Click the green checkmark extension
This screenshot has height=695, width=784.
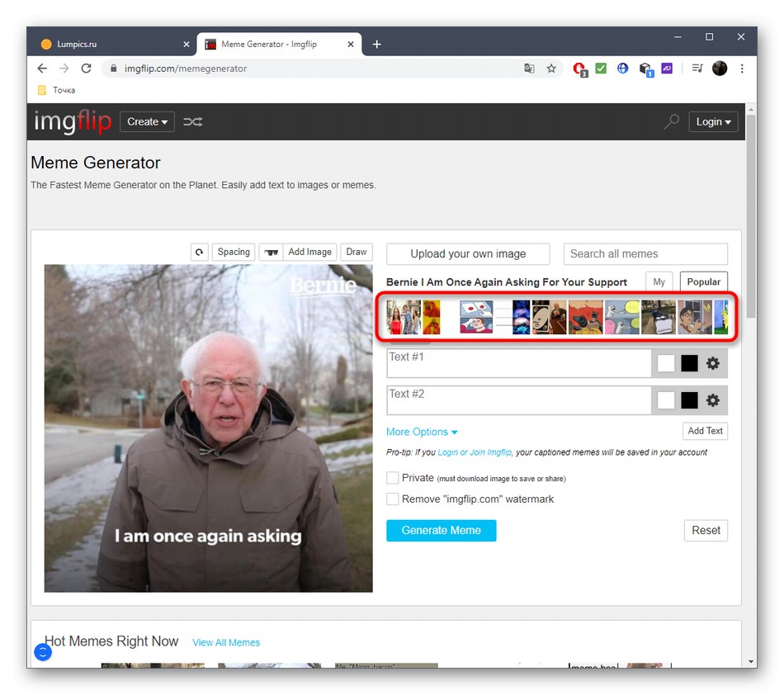(x=601, y=68)
